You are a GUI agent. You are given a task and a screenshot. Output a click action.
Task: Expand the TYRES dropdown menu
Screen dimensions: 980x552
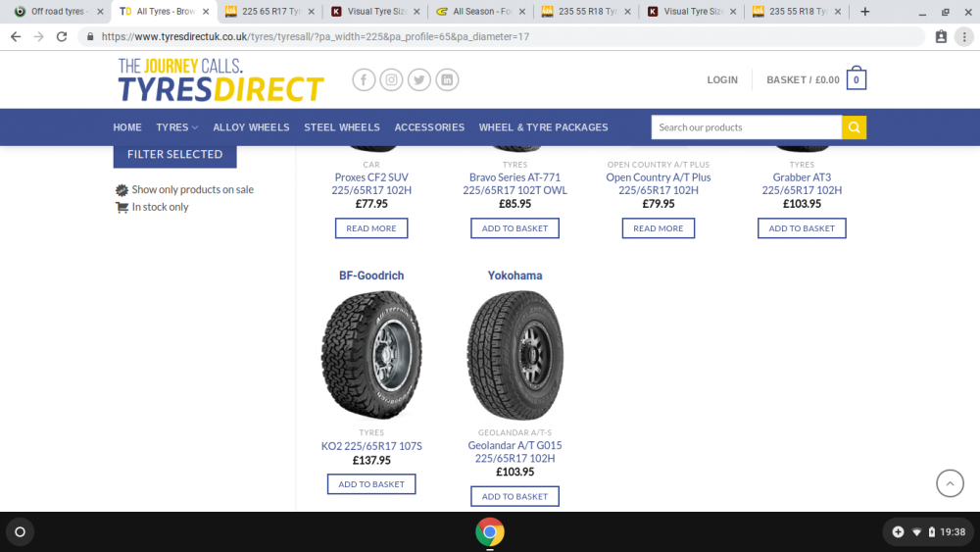[176, 127]
